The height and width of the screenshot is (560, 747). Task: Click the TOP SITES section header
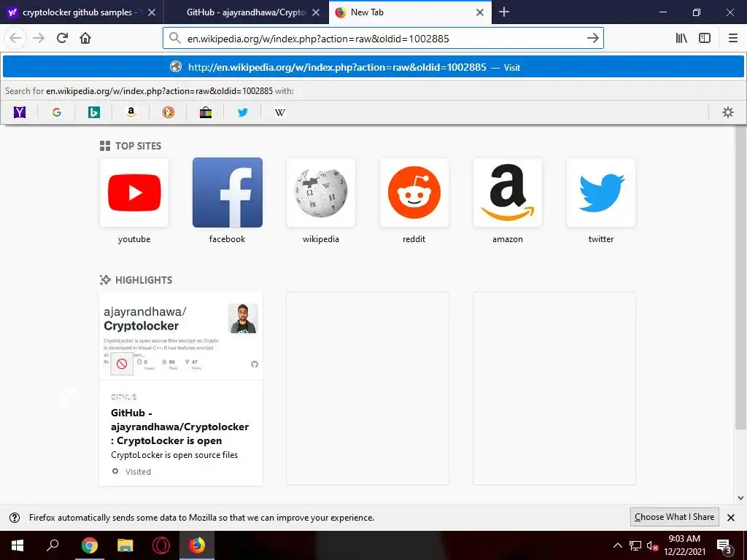tap(131, 146)
